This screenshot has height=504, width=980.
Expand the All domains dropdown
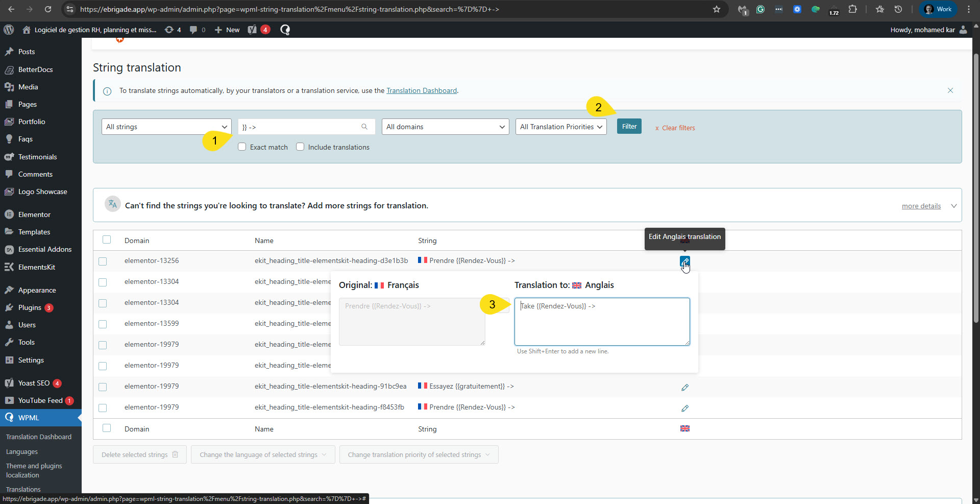coord(445,127)
